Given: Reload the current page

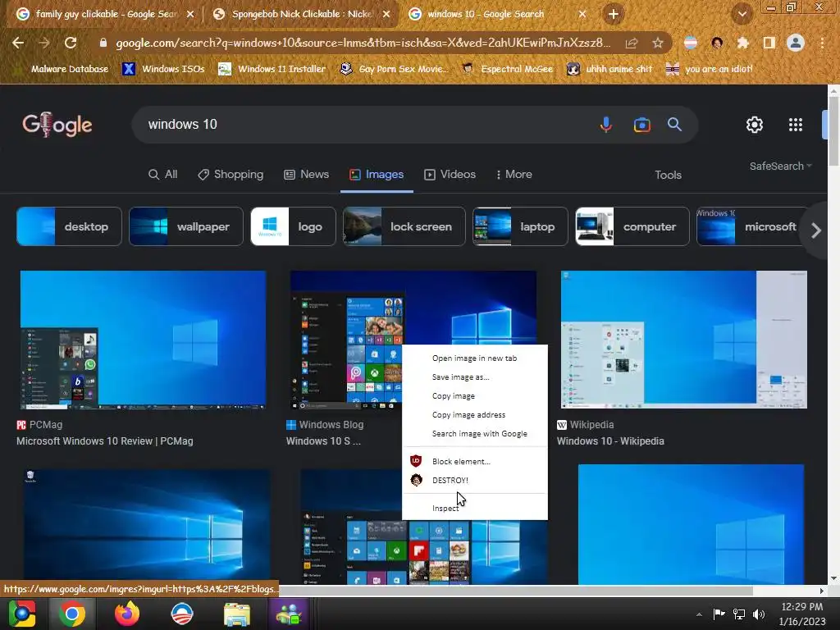Looking at the screenshot, I should [x=71, y=43].
